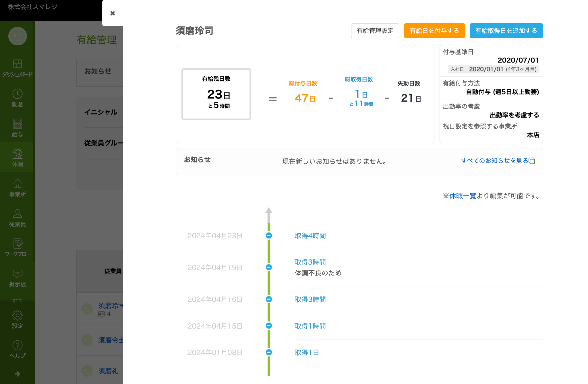The image size is (588, 384).
Task: Click the timeline up arrow at top
Action: point(269,215)
